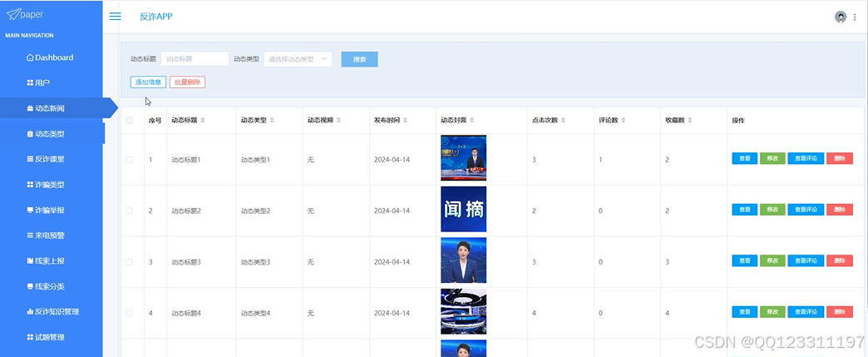The image size is (868, 357).
Task: Sort by 动态标题 column arrows
Action: pyautogui.click(x=203, y=121)
